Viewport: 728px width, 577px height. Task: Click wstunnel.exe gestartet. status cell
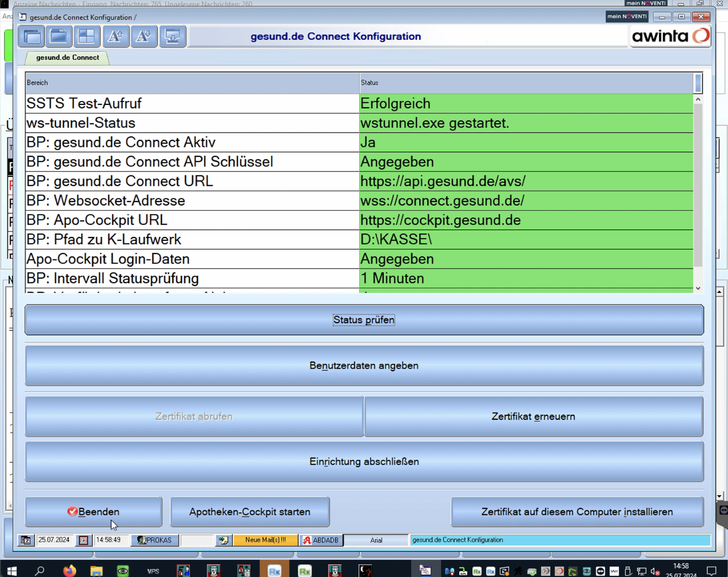coord(526,123)
